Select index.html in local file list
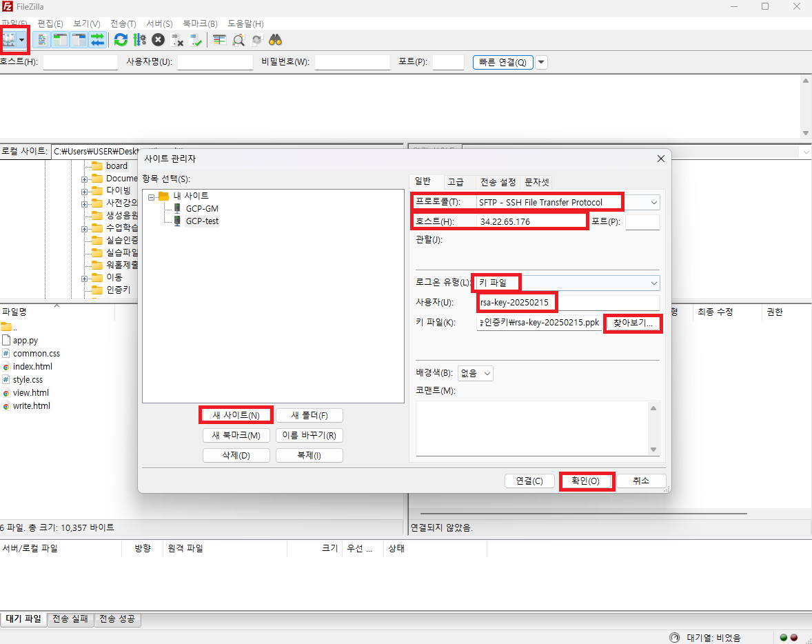812x644 pixels. tap(32, 366)
